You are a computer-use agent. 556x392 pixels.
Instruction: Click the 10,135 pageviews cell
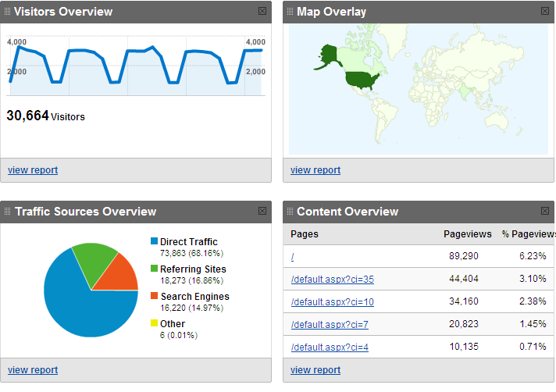[x=463, y=347]
